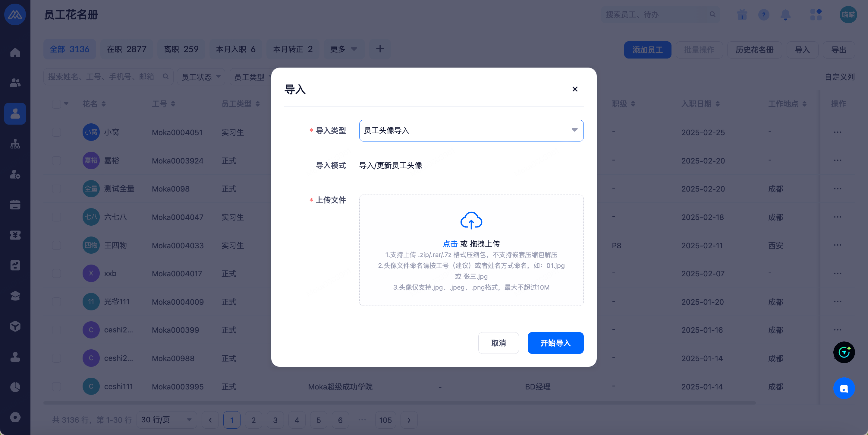
Task: Open the calendar sidebar icon
Action: pos(15,205)
